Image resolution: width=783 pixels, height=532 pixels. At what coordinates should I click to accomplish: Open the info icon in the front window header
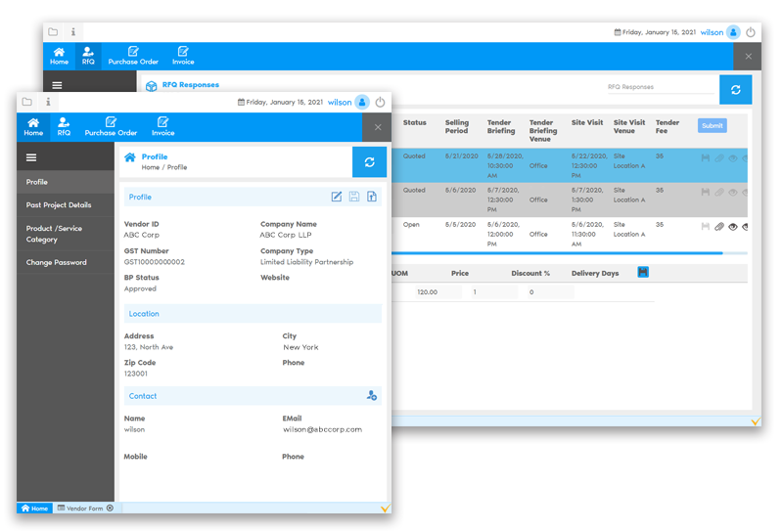tap(47, 102)
